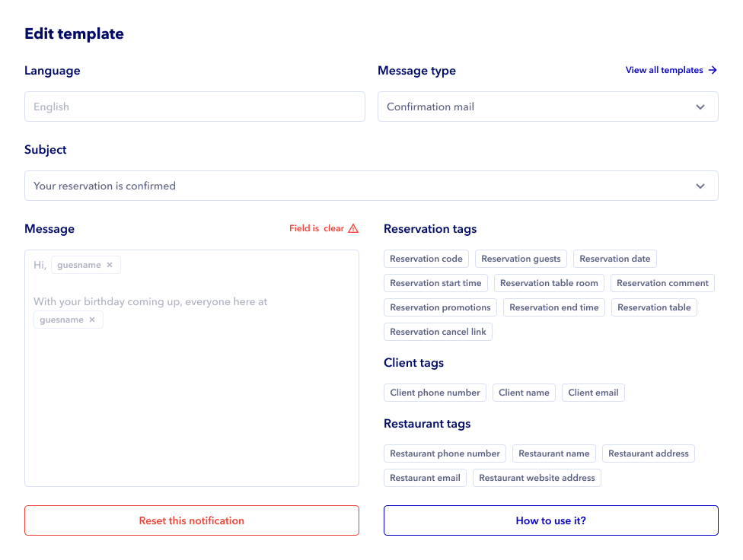Open the Confirmation mail combo box
The width and height of the screenshot is (743, 560).
tap(533, 107)
